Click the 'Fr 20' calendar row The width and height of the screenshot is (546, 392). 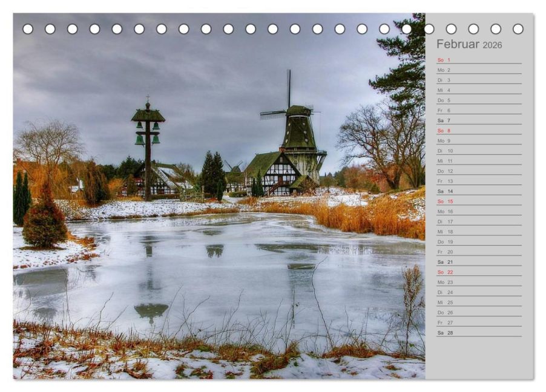[x=479, y=252]
